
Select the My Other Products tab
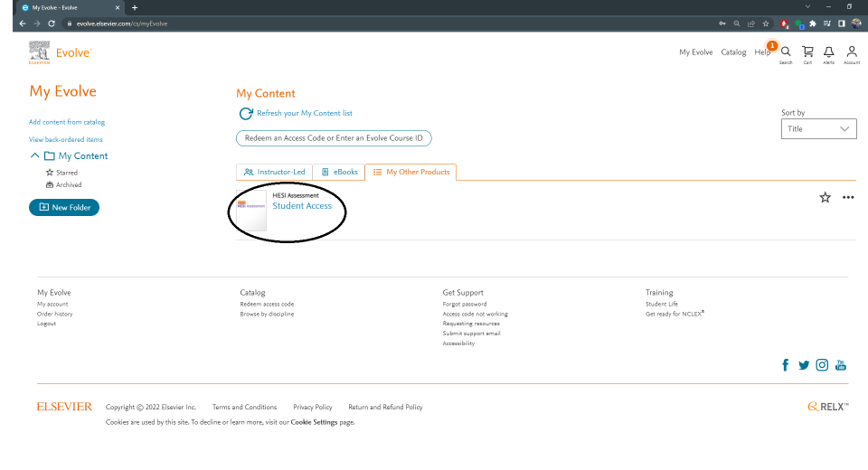[410, 172]
